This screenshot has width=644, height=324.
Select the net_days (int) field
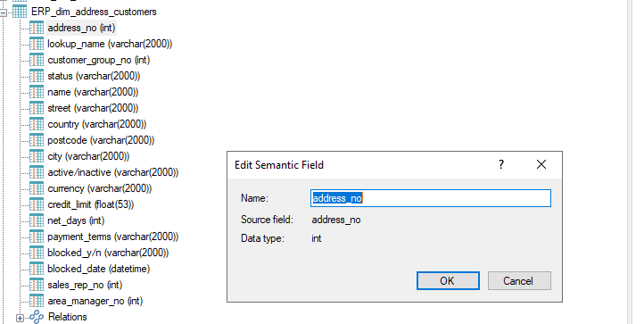pos(76,220)
